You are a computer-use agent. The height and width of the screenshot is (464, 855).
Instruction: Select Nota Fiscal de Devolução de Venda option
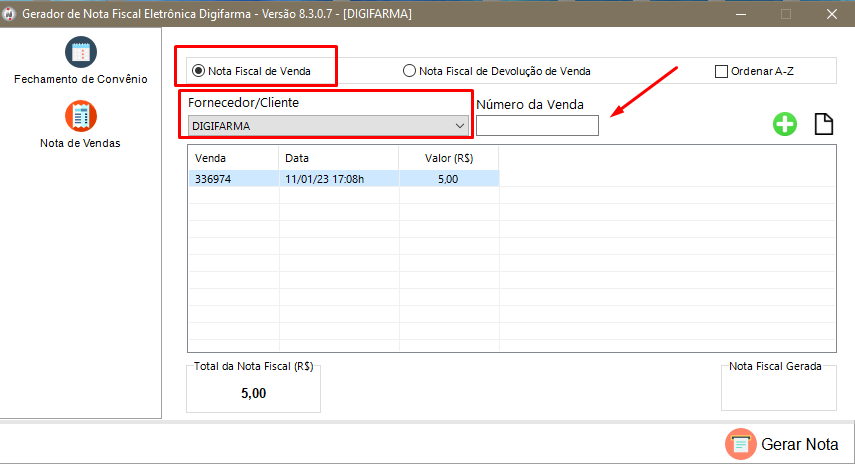coord(409,71)
